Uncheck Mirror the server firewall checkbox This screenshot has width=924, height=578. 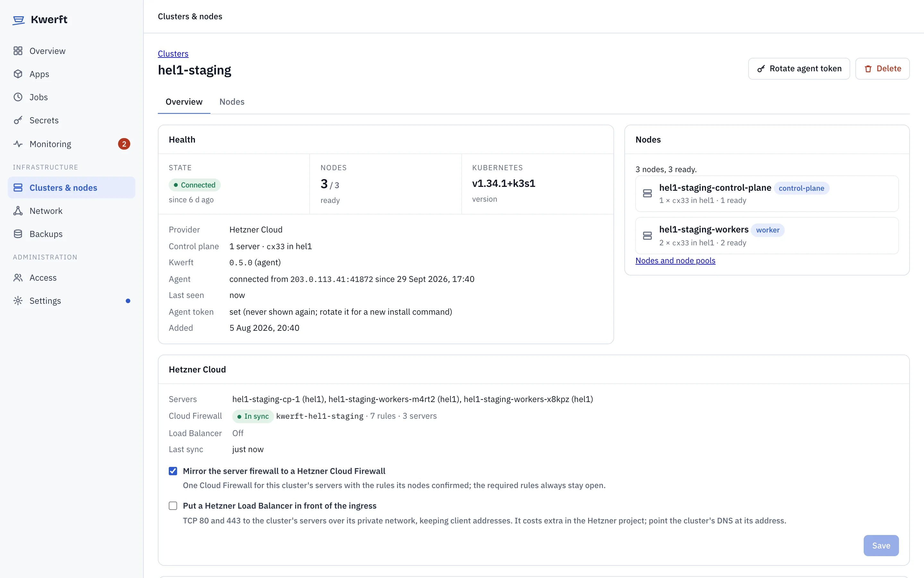click(173, 471)
